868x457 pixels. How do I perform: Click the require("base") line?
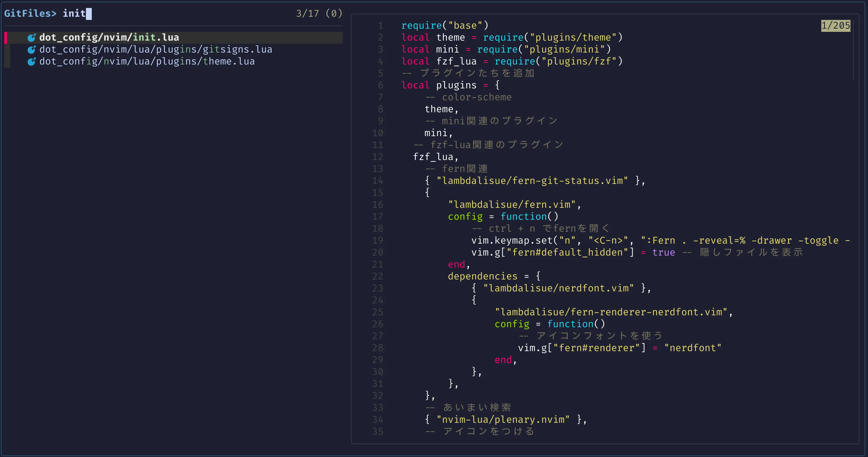pos(445,26)
